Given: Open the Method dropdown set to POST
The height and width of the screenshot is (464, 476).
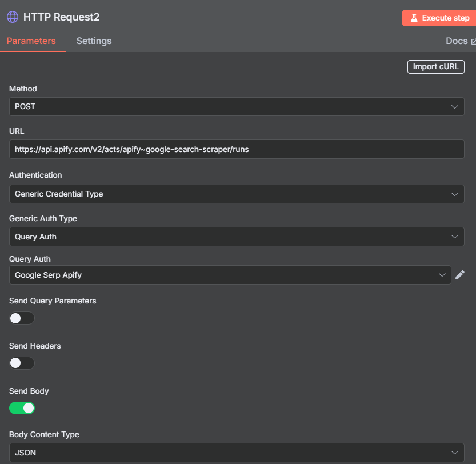Looking at the screenshot, I should pyautogui.click(x=237, y=107).
